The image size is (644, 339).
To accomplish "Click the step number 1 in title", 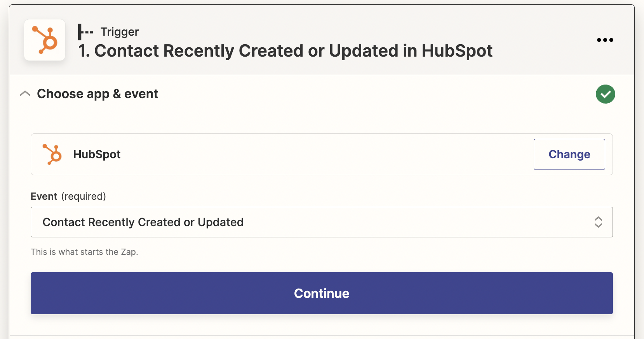I will 84,51.
